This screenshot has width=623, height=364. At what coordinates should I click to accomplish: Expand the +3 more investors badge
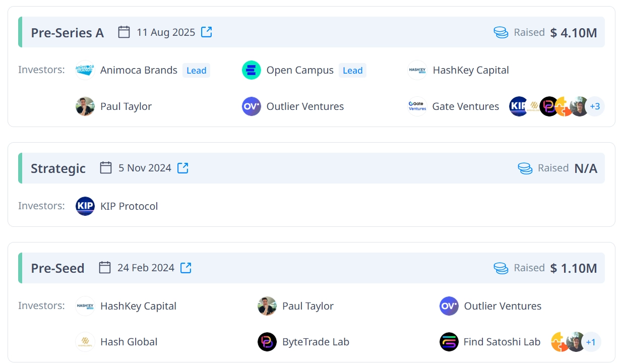click(x=595, y=106)
